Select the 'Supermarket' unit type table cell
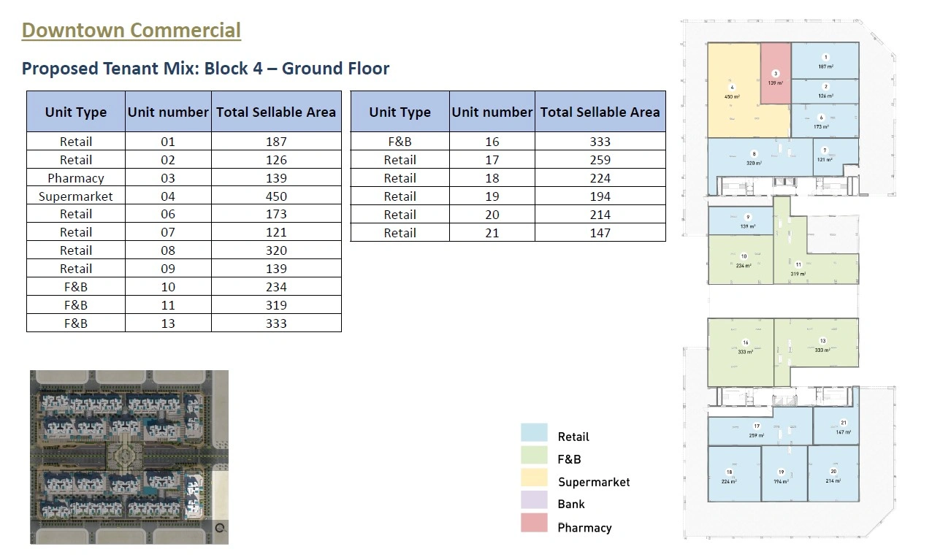The image size is (932, 560). click(76, 196)
